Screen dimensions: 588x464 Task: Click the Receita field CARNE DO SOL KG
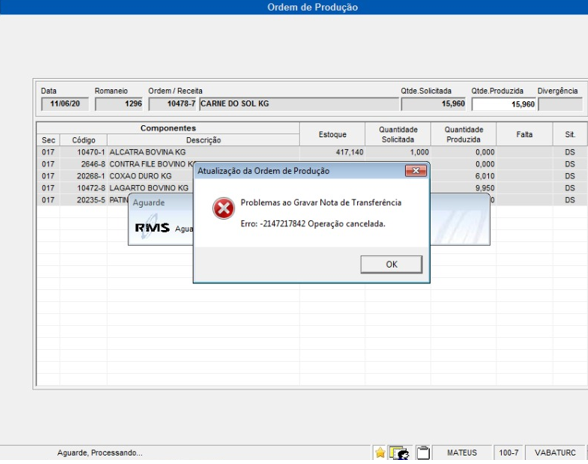(299, 104)
